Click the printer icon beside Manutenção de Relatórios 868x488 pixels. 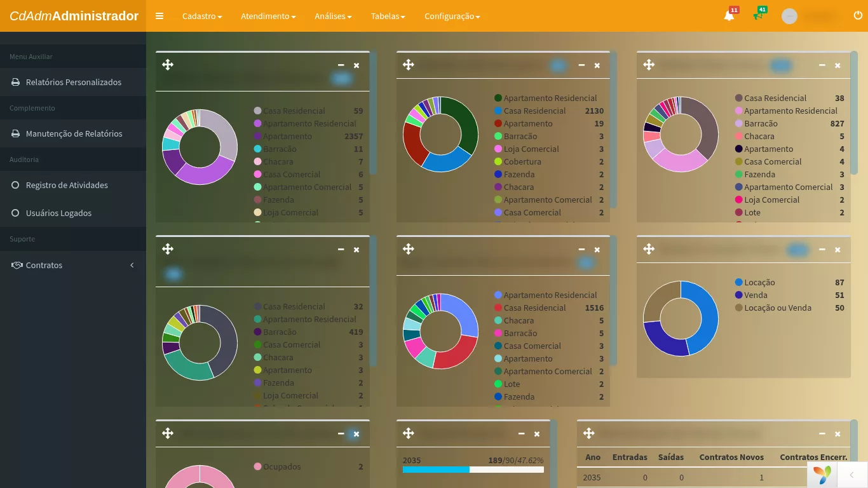(16, 133)
